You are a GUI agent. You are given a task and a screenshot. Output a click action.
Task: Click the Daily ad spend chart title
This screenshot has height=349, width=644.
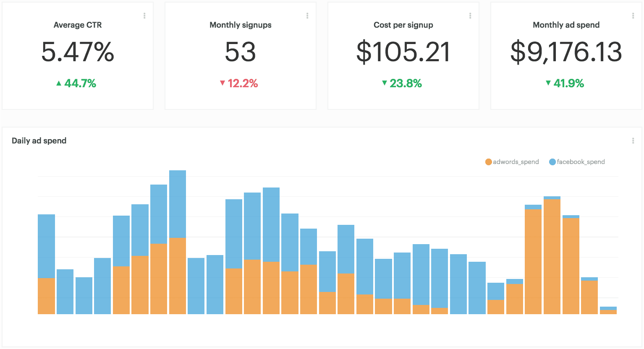pyautogui.click(x=39, y=141)
